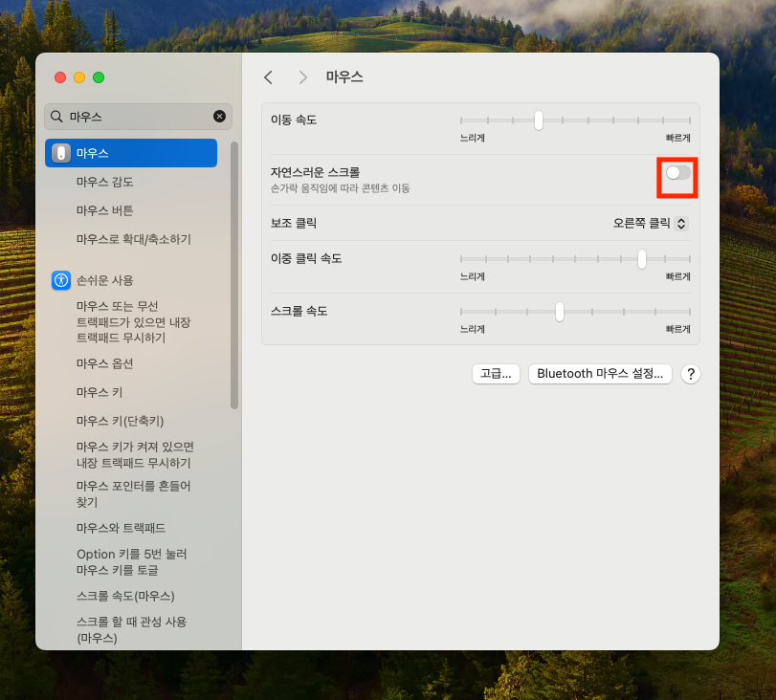Image resolution: width=776 pixels, height=700 pixels.
Task: Click 손가락 움직임에 따라 콘텐츠 이동 text
Action: click(x=341, y=188)
